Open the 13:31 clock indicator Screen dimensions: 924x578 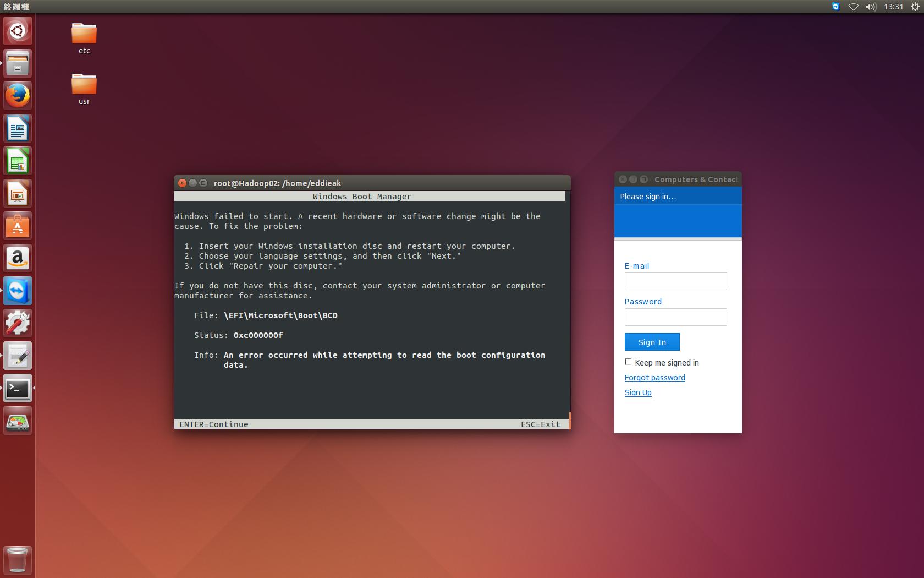pyautogui.click(x=894, y=7)
